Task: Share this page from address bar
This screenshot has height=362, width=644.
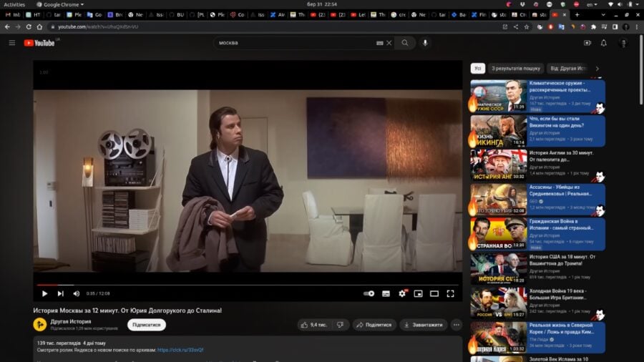Action: coord(516,26)
